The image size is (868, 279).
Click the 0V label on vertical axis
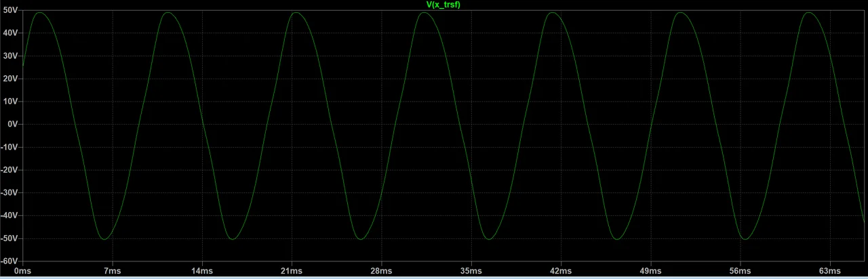point(12,125)
